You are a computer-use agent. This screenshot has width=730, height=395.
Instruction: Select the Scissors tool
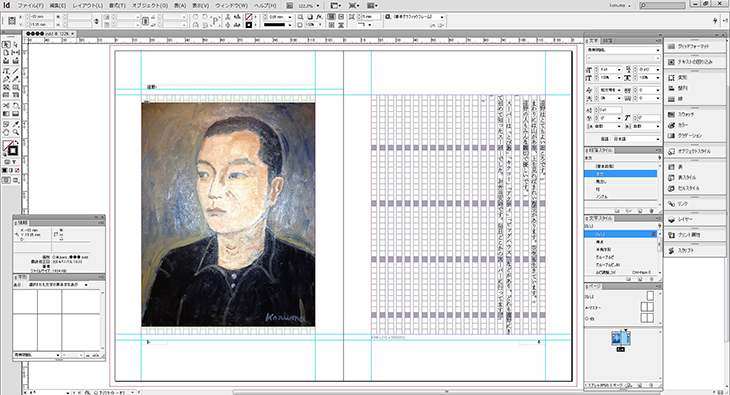tap(6, 106)
